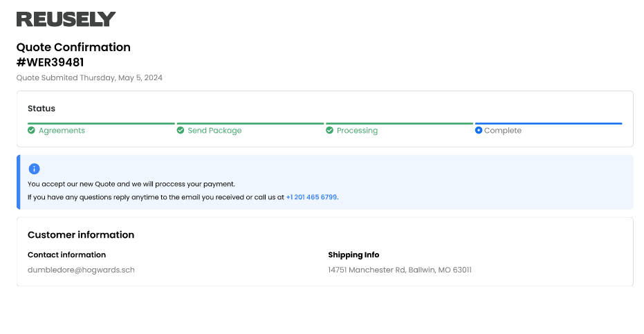Click the Quote Submited date text
The image size is (644, 334).
[x=89, y=78]
